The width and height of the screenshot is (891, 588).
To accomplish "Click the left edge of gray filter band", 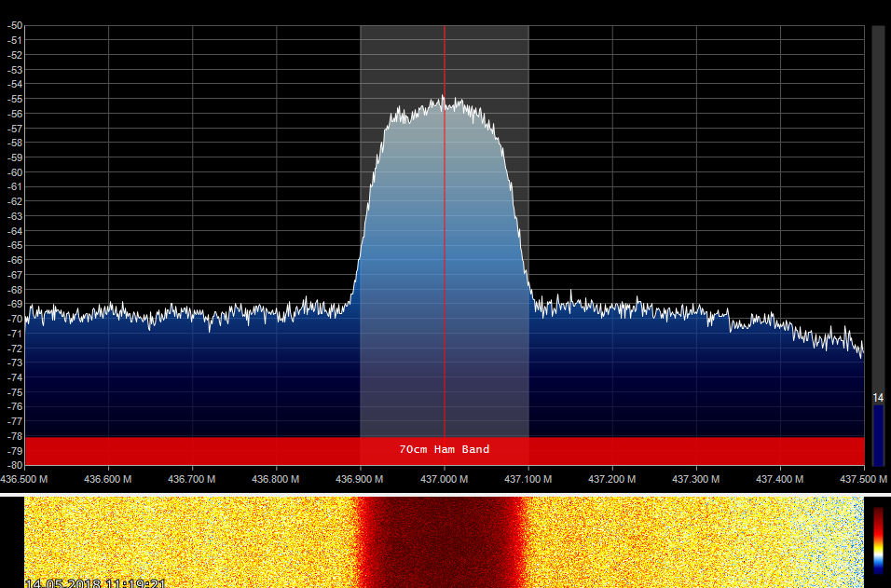I will [361, 233].
